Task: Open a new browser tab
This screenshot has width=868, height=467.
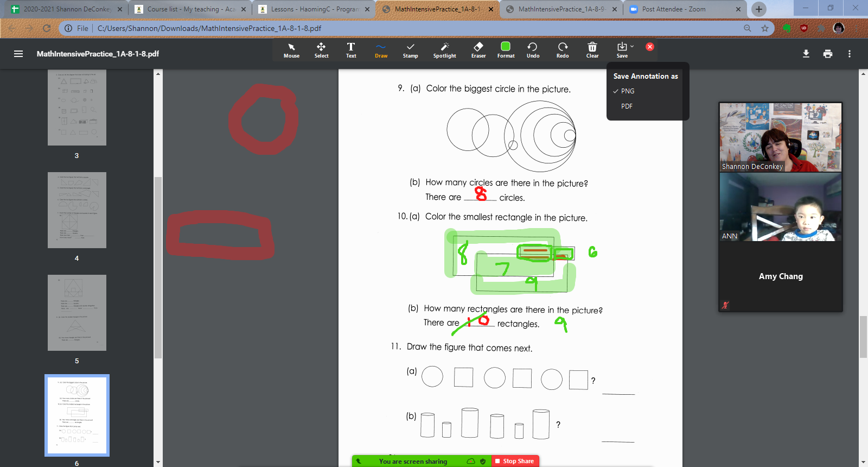Action: (x=759, y=9)
